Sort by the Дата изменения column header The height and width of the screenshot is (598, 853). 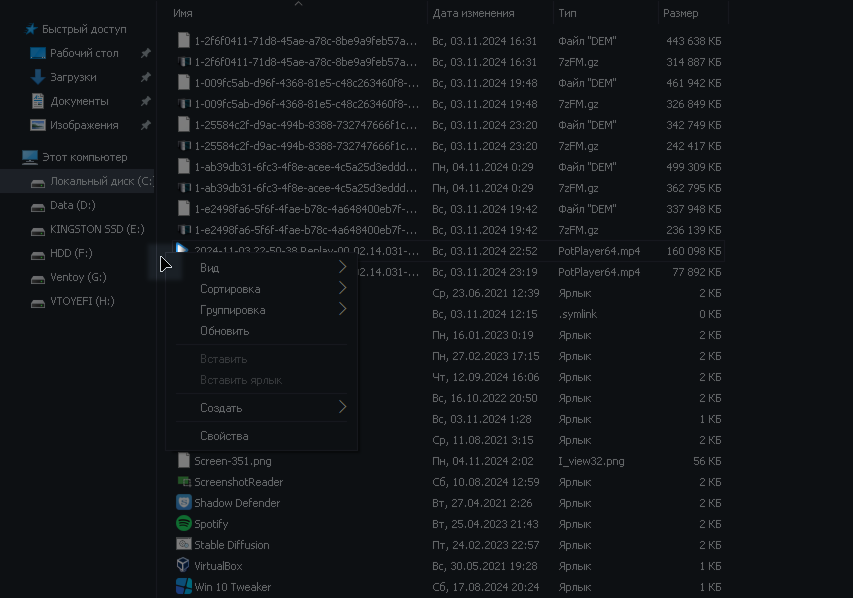point(474,13)
